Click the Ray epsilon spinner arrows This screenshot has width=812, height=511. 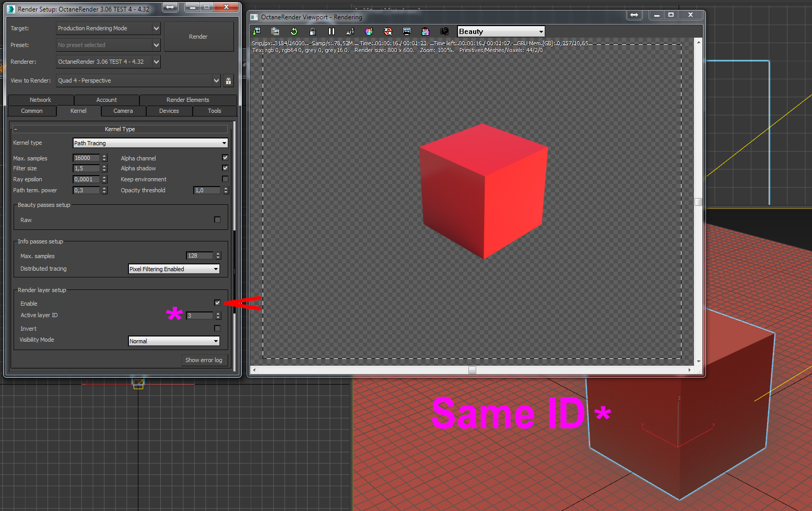point(104,179)
